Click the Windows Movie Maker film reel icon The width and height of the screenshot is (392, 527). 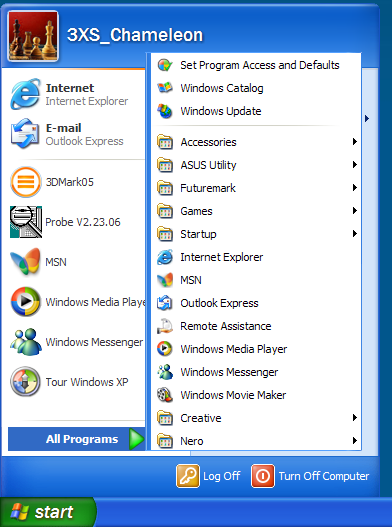[165, 395]
